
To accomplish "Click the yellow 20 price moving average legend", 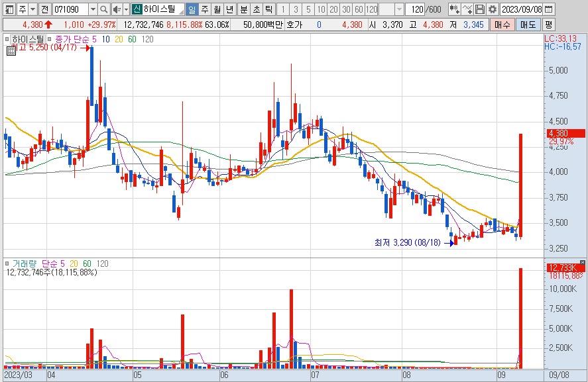I will (x=119, y=39).
